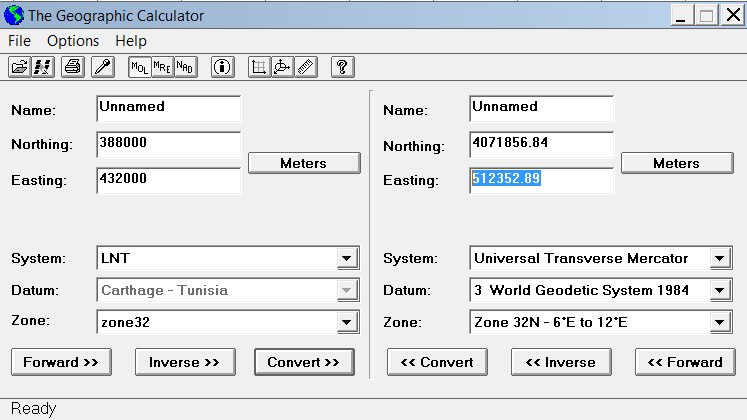This screenshot has height=420, width=747.
Task: Open the Options menu
Action: tap(73, 41)
